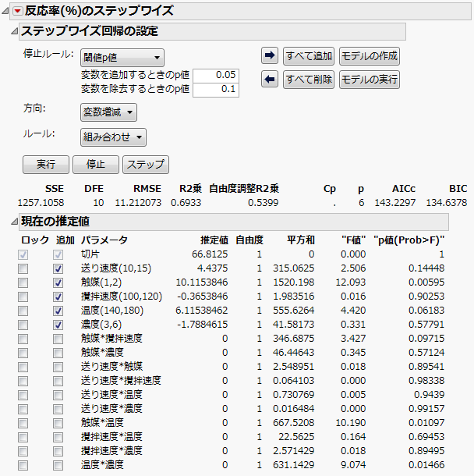Image resolution: width=474 pixels, height=476 pixels.
Task: Click the R2乗 value 0.6933
Action: click(x=186, y=203)
